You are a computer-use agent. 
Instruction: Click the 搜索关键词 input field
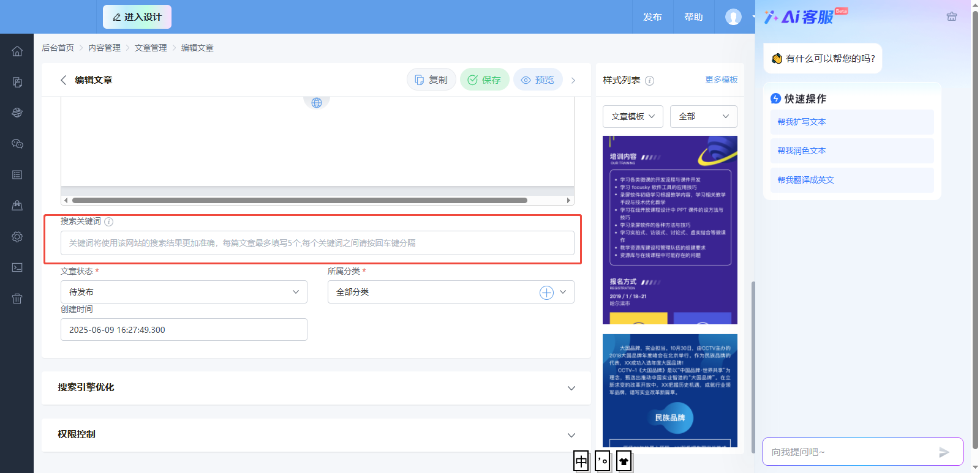[x=317, y=243]
